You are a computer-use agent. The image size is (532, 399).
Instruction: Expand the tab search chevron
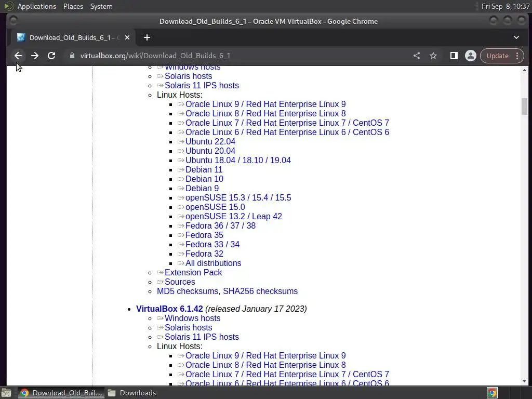click(516, 37)
